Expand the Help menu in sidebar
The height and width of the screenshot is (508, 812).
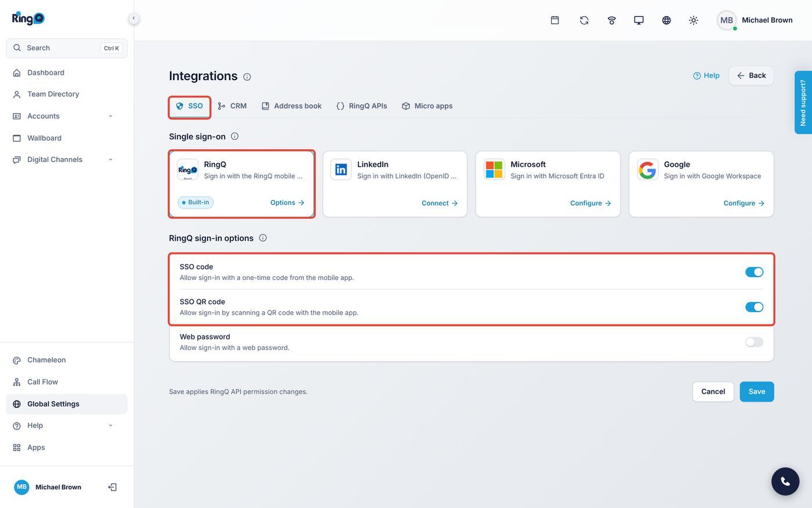pos(67,426)
